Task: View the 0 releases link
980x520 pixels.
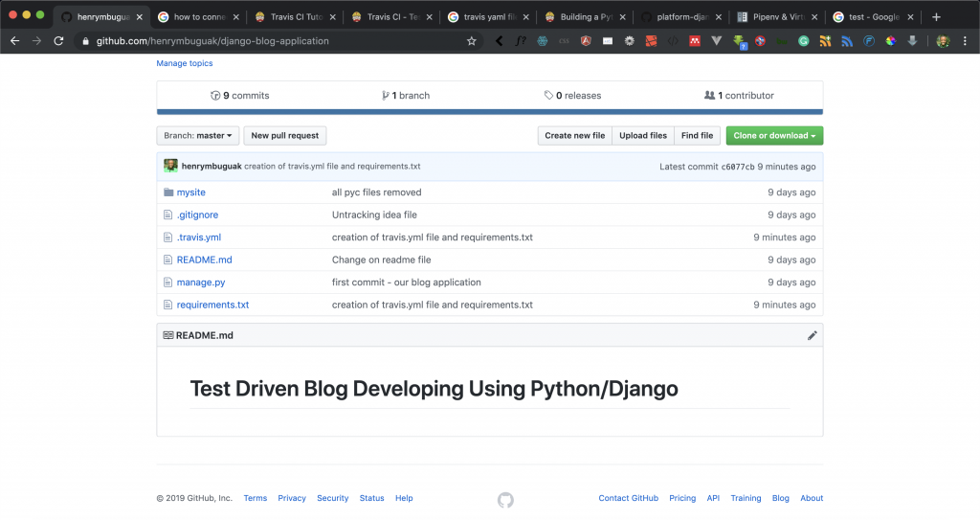Action: coord(572,95)
